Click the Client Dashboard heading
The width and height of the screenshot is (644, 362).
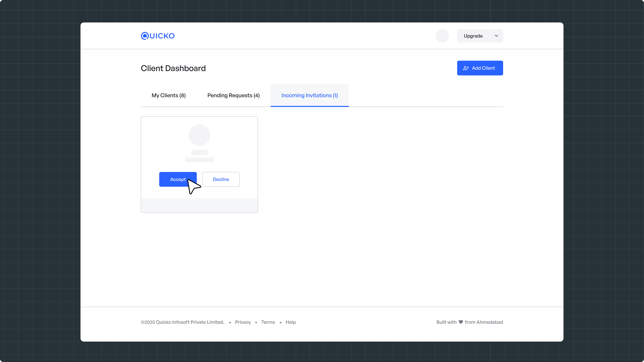click(x=173, y=68)
